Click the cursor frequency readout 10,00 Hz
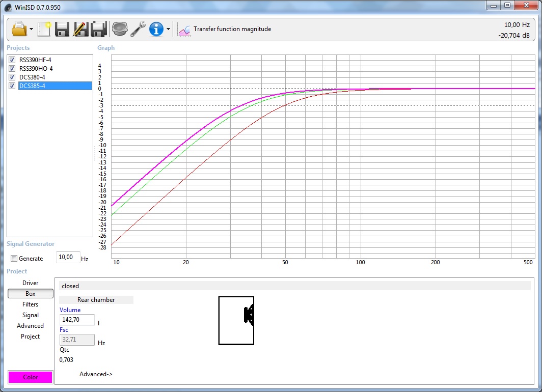The image size is (542, 392). point(517,25)
